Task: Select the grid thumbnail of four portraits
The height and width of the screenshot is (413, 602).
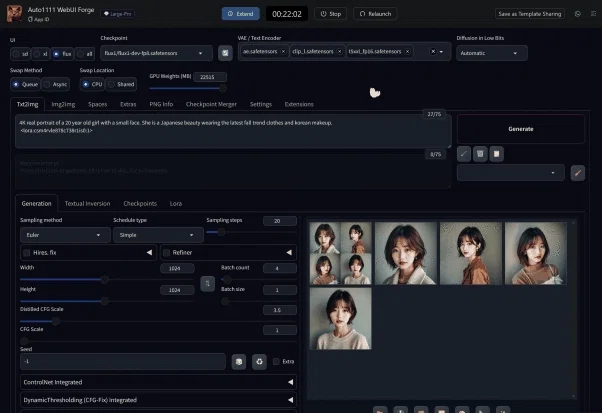Action: (341, 253)
